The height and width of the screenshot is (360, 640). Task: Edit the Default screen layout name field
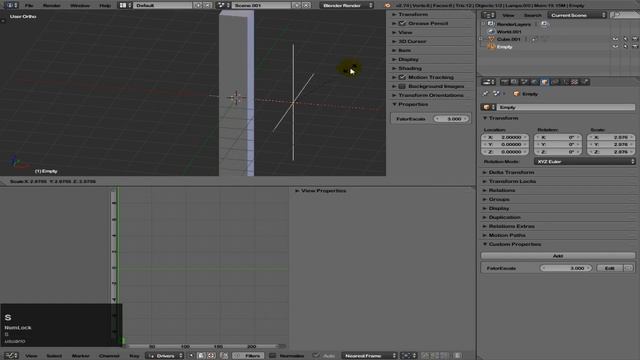point(163,5)
